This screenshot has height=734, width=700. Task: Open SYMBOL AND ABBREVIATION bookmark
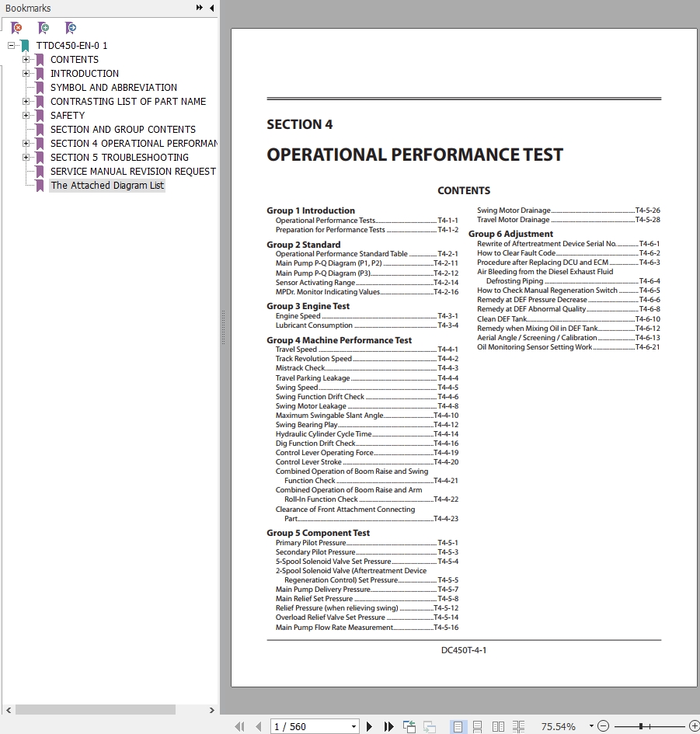coord(113,88)
